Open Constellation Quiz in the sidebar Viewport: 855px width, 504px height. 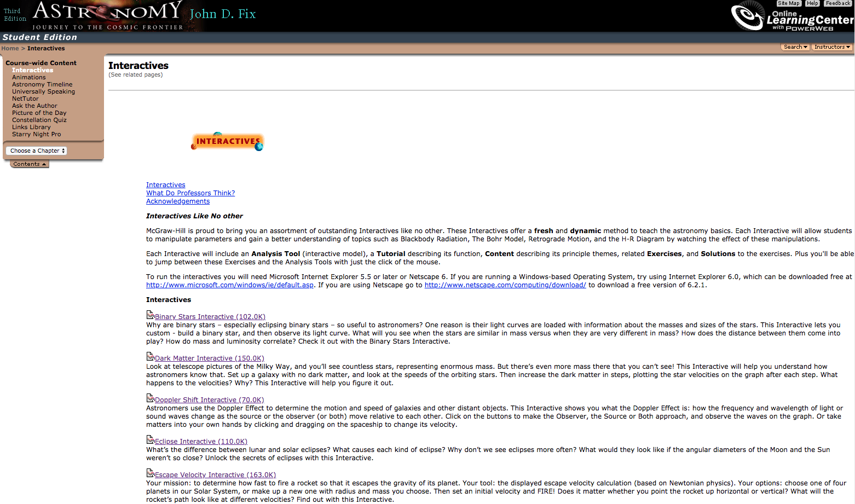39,120
